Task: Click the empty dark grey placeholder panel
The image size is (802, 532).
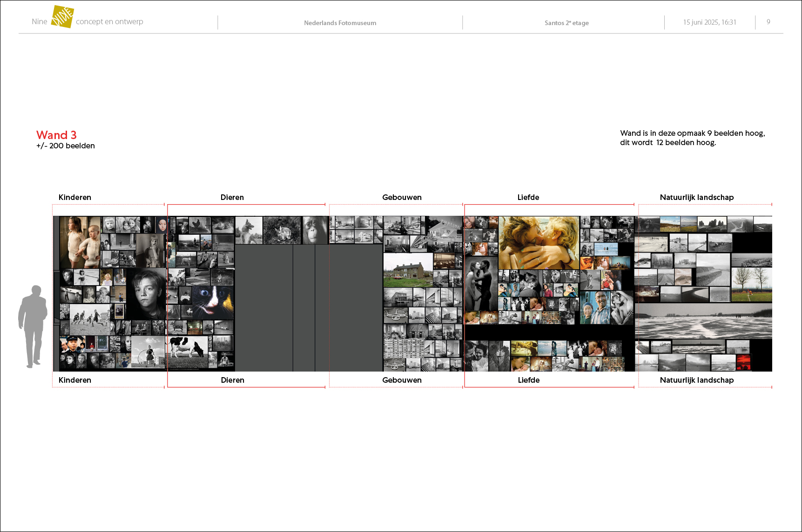Action: [308, 308]
